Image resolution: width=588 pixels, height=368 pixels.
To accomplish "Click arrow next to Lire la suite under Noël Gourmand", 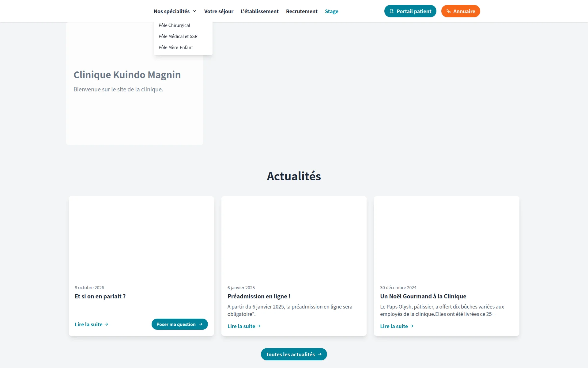I will [x=412, y=326].
